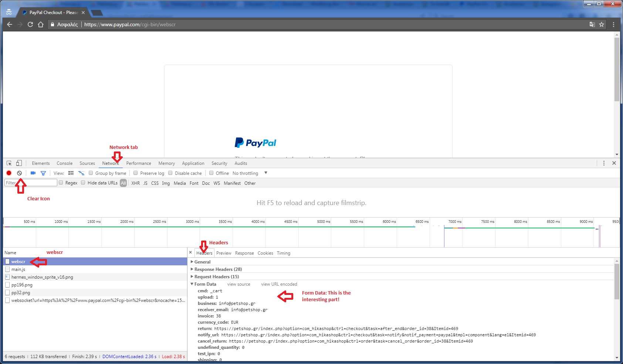Click the lock icon for site information
This screenshot has height=364, width=623.
click(x=53, y=24)
